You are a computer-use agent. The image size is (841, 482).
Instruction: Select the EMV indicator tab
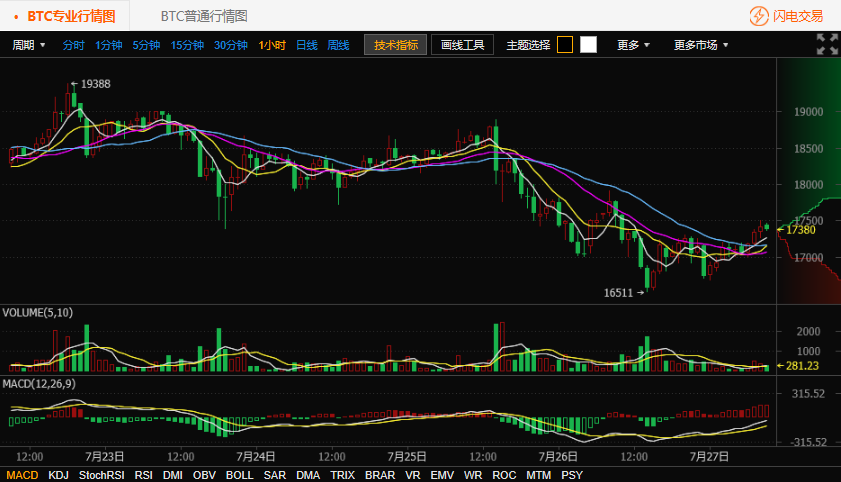pos(442,475)
